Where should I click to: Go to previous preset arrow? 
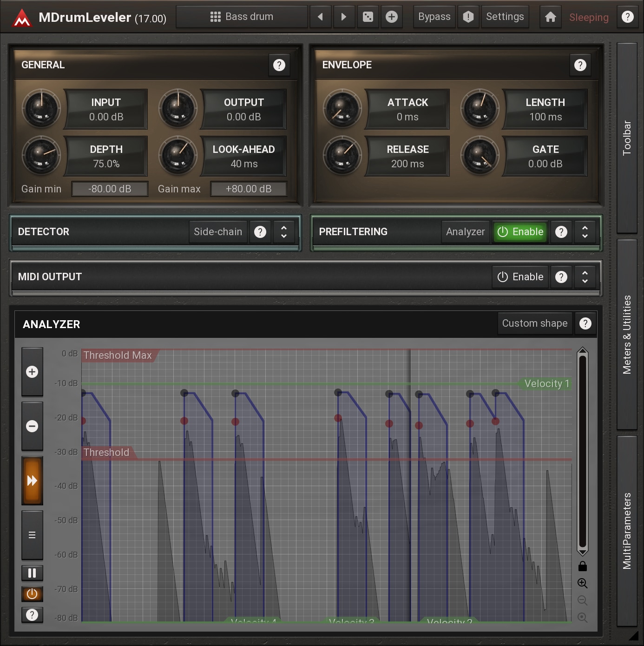tap(320, 17)
